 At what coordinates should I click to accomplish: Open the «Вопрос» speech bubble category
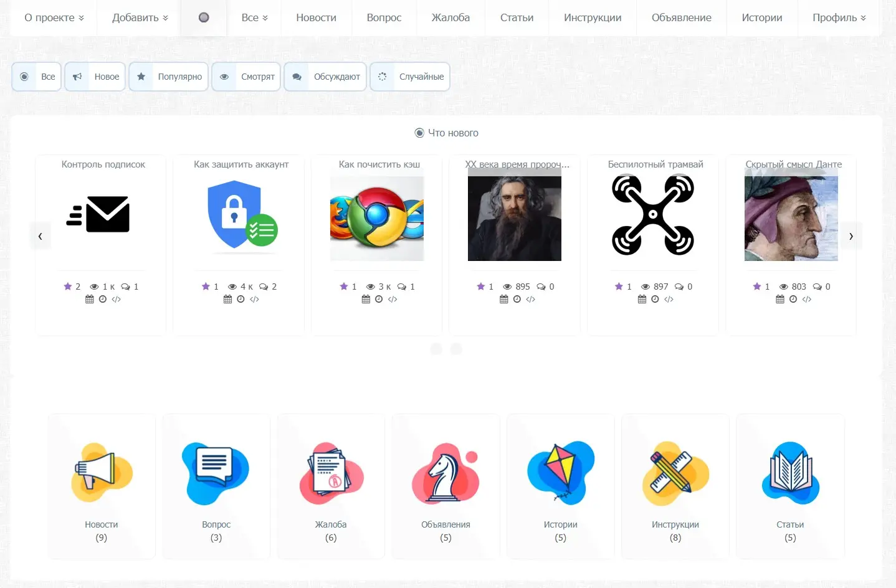(x=216, y=486)
